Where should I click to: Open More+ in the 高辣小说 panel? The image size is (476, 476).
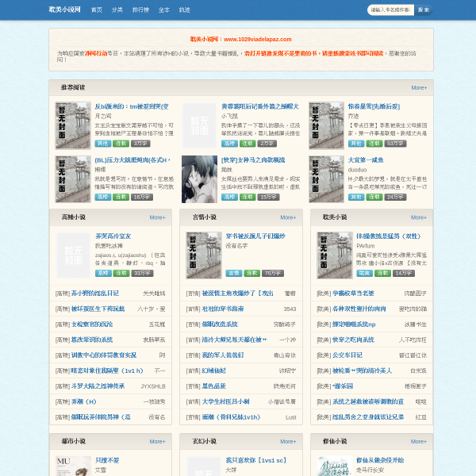(x=157, y=217)
